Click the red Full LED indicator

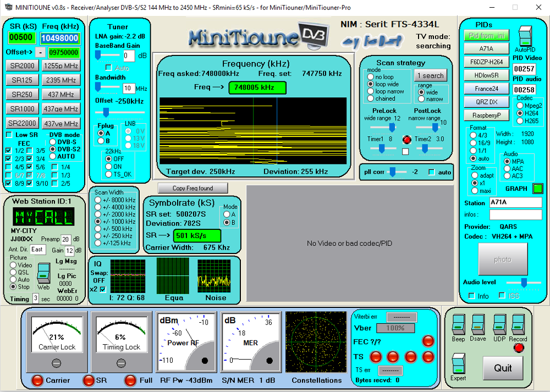130,380
